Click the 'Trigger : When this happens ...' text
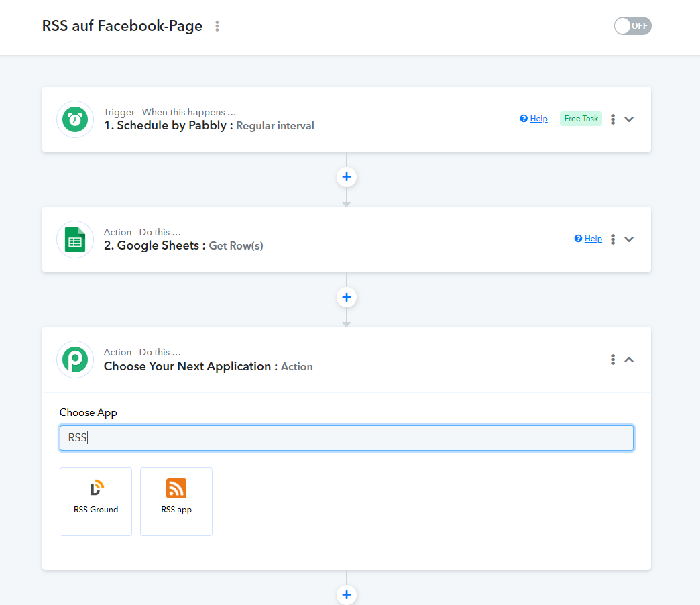The image size is (700, 605). coord(170,112)
